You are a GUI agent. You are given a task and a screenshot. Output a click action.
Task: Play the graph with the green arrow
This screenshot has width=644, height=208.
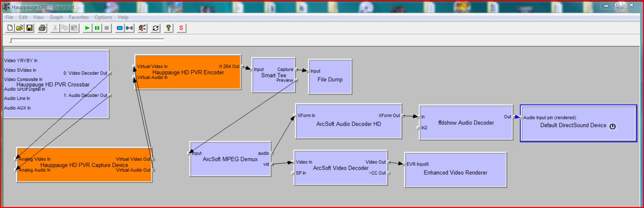click(87, 28)
